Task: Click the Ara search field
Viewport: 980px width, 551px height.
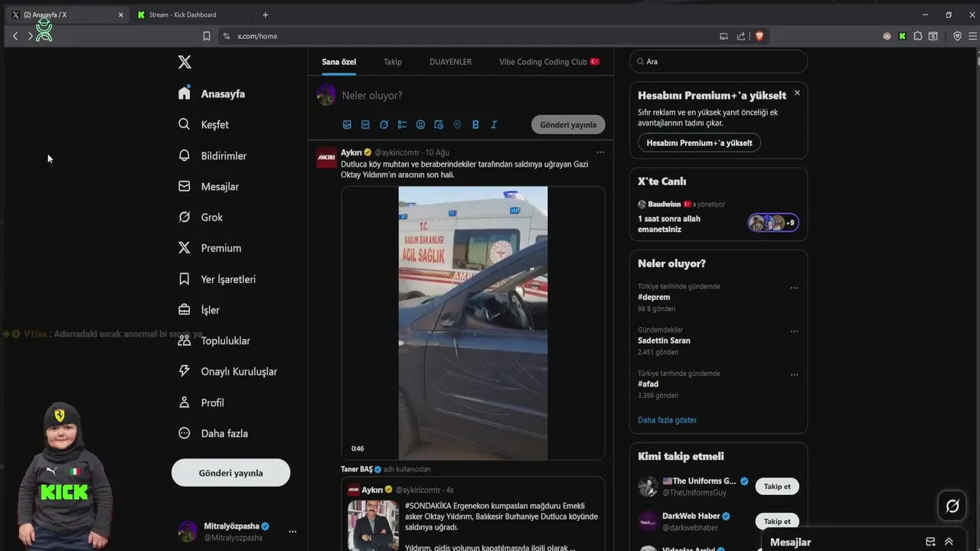Action: tap(718, 61)
